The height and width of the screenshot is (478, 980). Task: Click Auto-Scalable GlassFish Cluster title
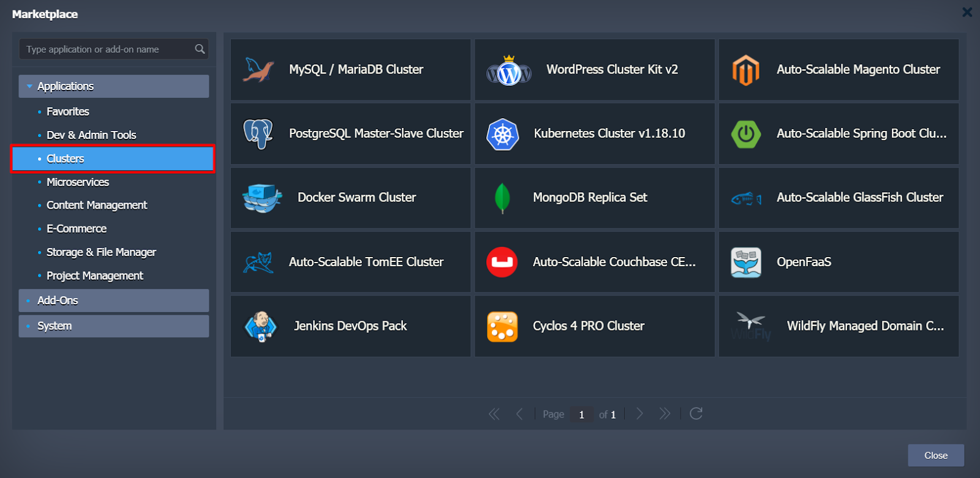click(x=860, y=198)
